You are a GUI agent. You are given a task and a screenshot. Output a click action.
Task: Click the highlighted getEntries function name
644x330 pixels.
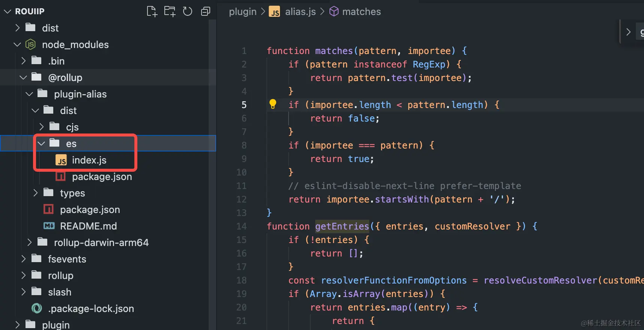(x=342, y=226)
